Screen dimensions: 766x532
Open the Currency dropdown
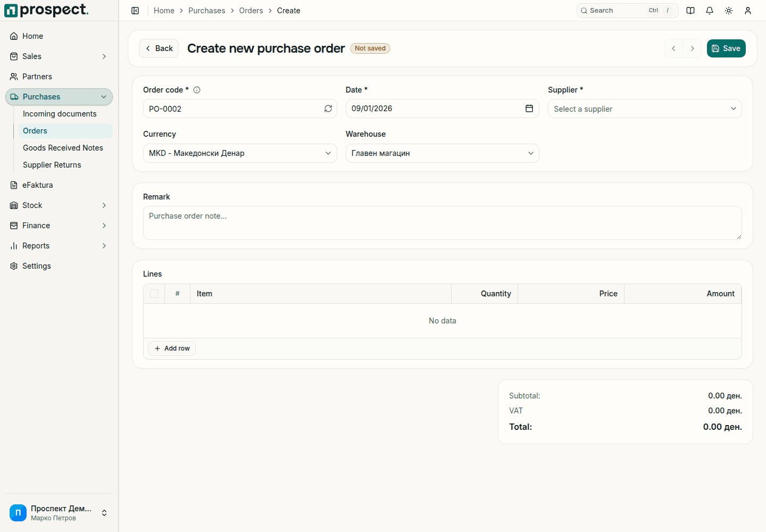pos(240,153)
